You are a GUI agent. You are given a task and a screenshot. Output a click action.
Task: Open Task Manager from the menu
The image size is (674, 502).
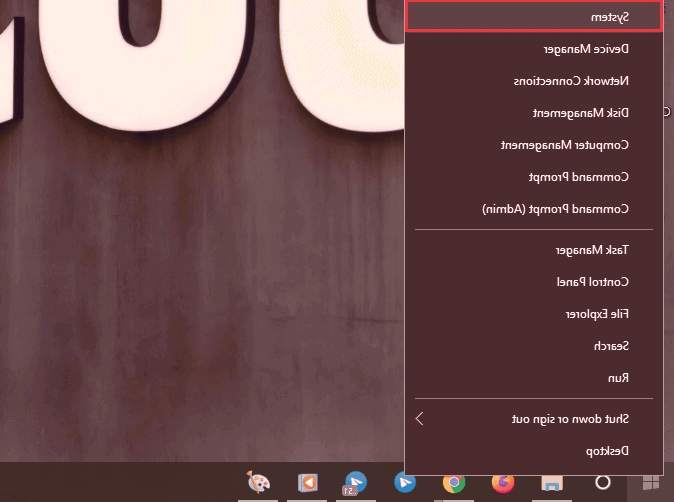click(534, 250)
